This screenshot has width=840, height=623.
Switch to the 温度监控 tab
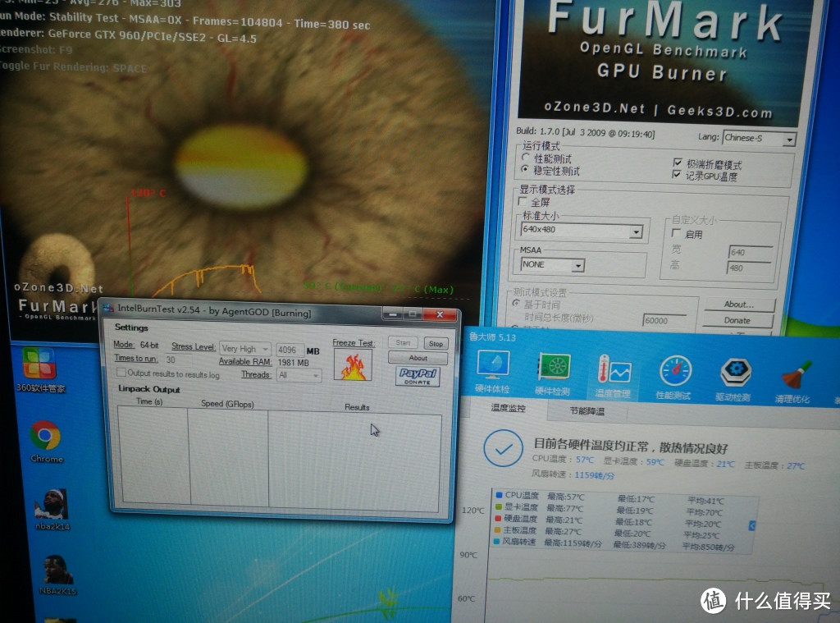(x=508, y=409)
